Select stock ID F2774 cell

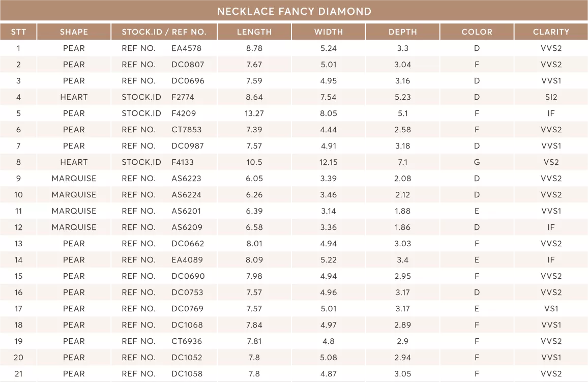[x=183, y=97]
